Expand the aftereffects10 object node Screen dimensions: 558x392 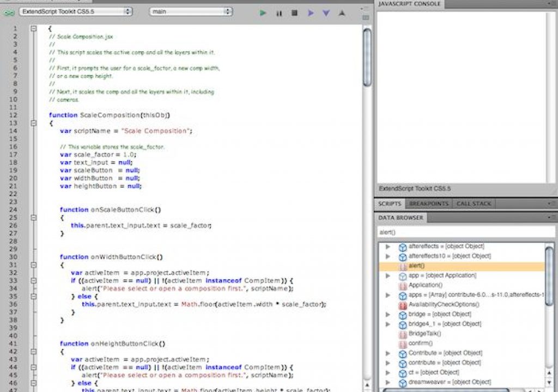[388, 256]
